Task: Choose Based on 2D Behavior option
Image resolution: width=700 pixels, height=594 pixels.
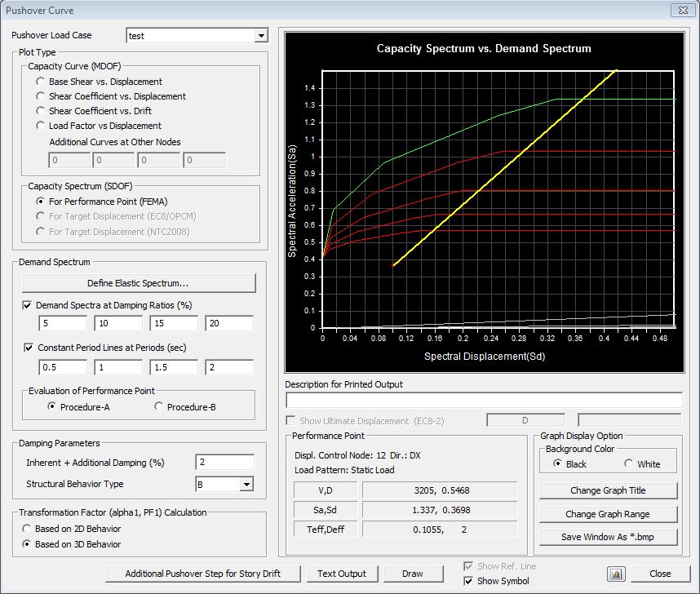Action: [27, 529]
